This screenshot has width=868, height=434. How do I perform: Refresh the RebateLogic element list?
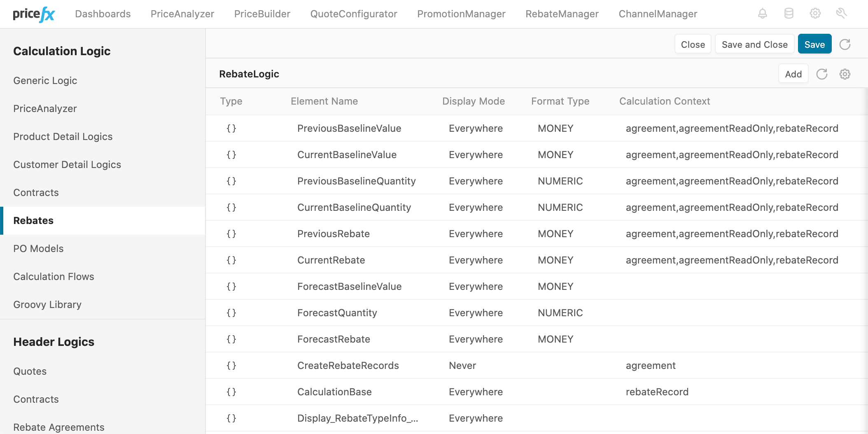822,74
